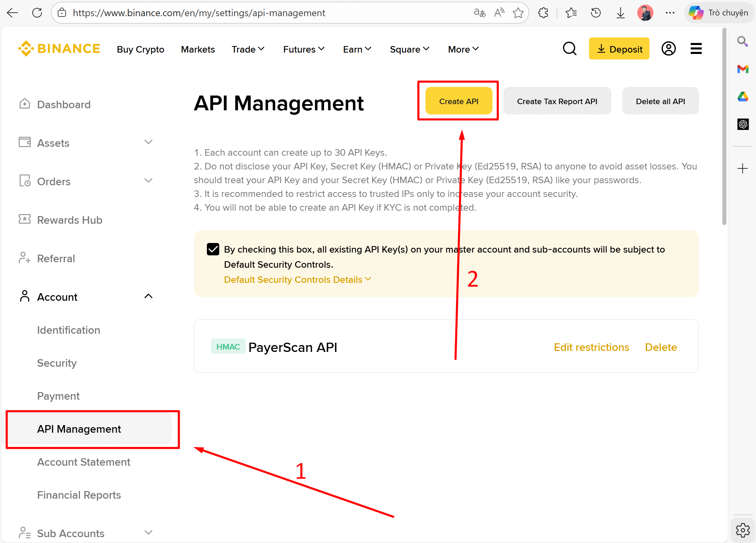The height and width of the screenshot is (543, 756).
Task: Open the Markets menu item
Action: (x=198, y=49)
